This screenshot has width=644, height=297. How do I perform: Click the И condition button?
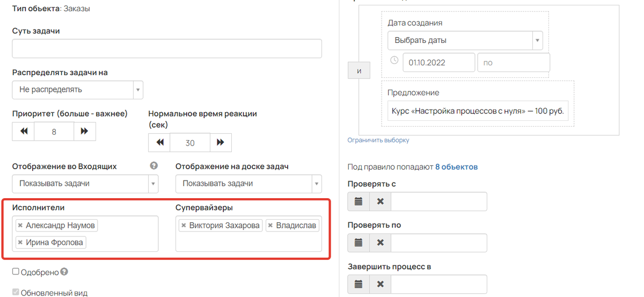(x=359, y=71)
